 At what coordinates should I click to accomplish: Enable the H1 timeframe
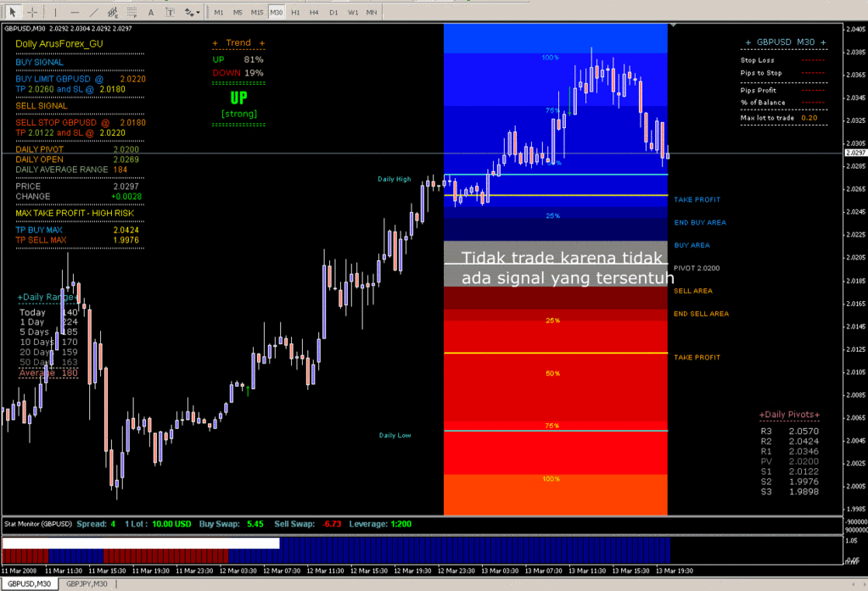tap(295, 12)
